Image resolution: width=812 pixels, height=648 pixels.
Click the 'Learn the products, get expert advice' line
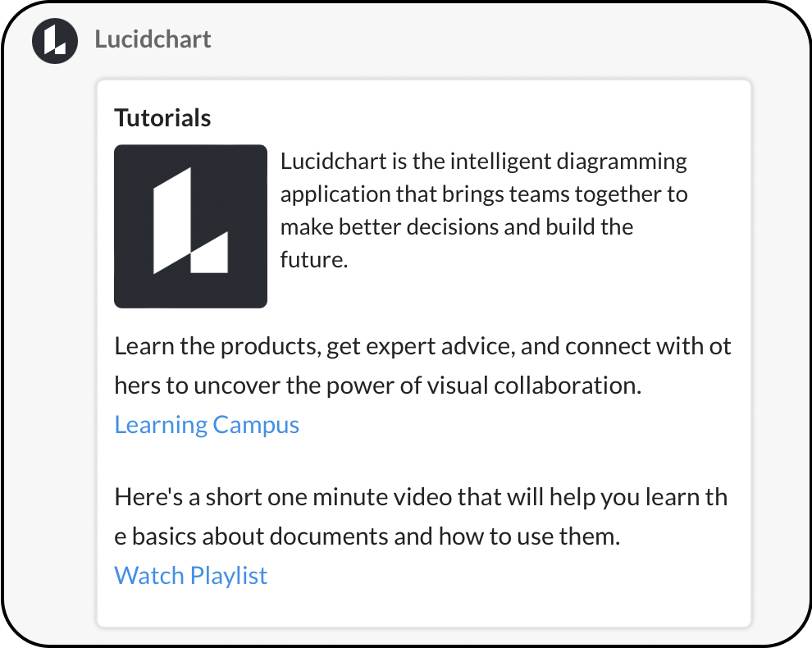tap(422, 346)
